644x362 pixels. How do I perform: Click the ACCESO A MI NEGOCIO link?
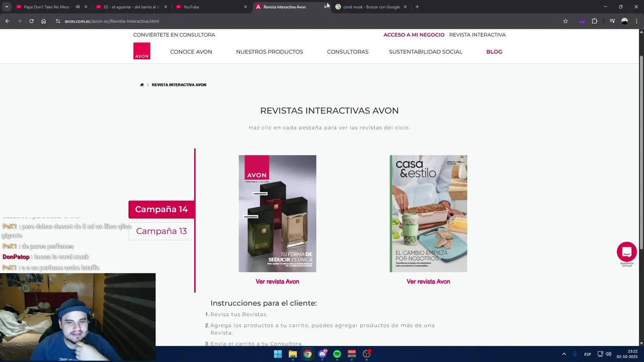(414, 35)
